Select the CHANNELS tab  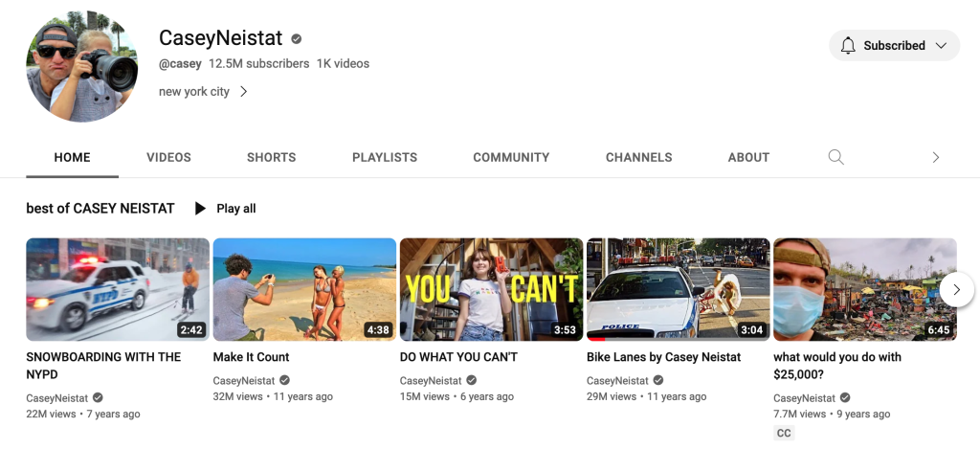(x=638, y=158)
